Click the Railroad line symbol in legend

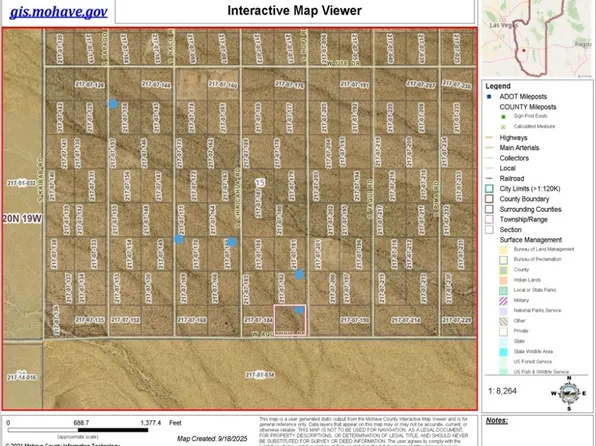490,178
